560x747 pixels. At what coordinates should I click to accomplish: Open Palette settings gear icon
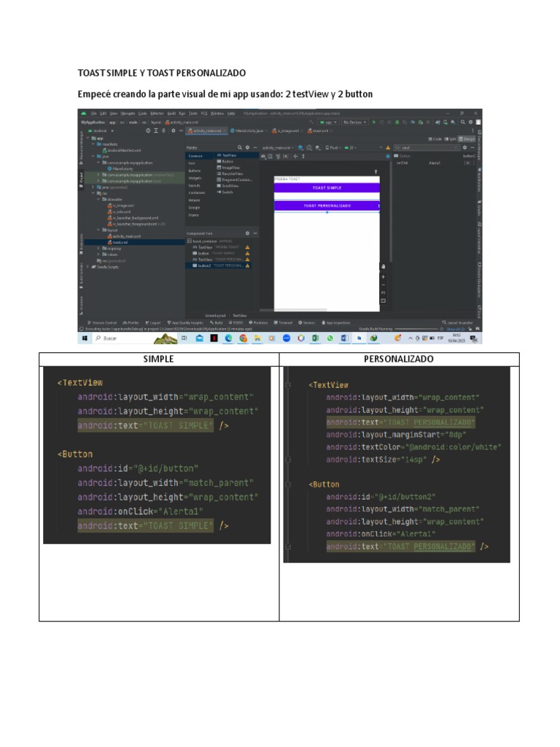tap(247, 147)
